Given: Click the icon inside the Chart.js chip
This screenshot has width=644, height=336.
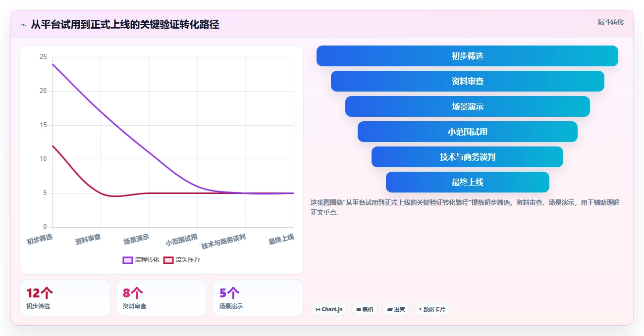Looking at the screenshot, I should pos(318,309).
